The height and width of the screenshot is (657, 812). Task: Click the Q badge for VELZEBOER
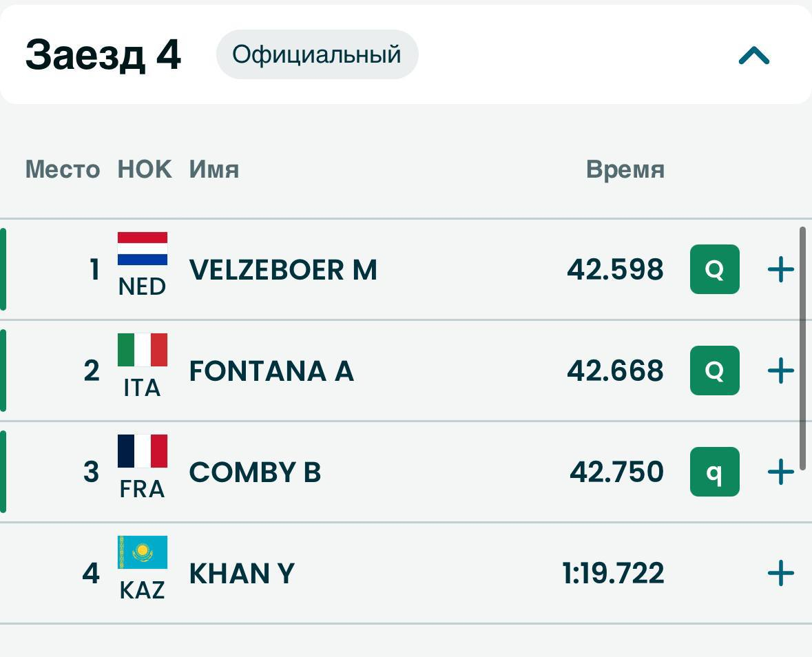tap(715, 270)
